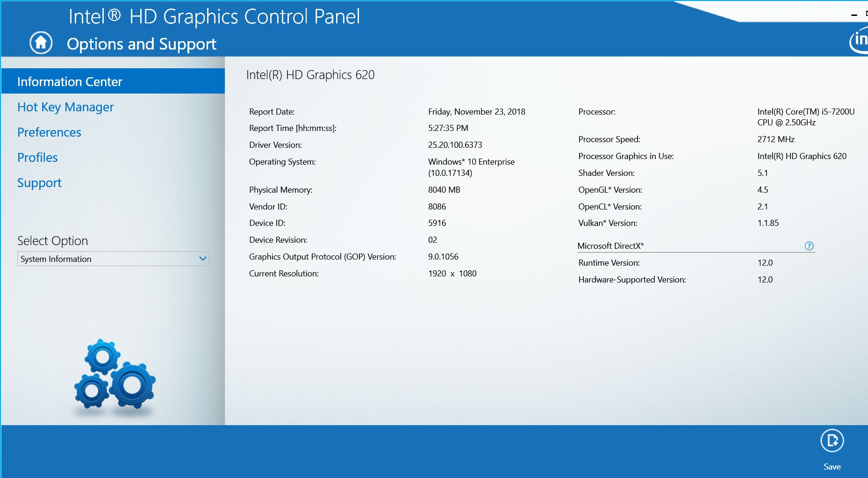868x478 pixels.
Task: Click the Operating System label
Action: (282, 162)
